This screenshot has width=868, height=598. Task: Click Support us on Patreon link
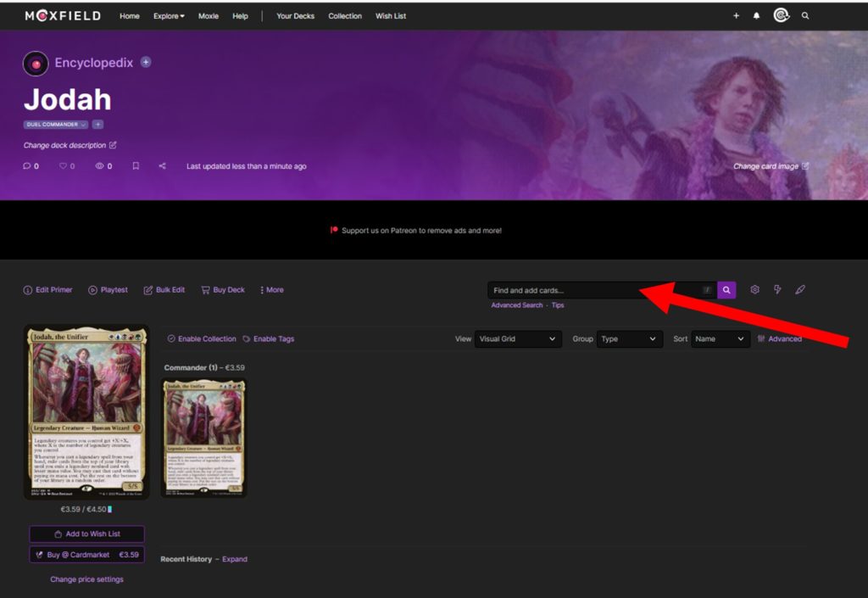click(421, 231)
